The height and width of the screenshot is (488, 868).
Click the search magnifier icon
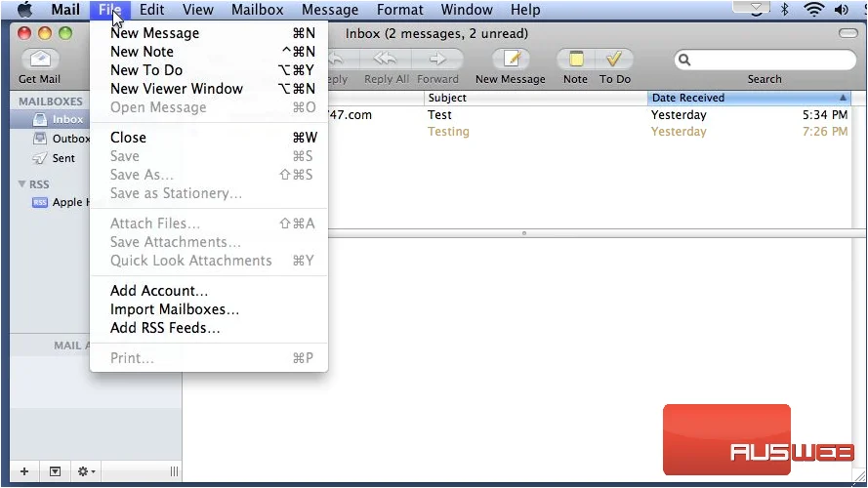click(684, 60)
